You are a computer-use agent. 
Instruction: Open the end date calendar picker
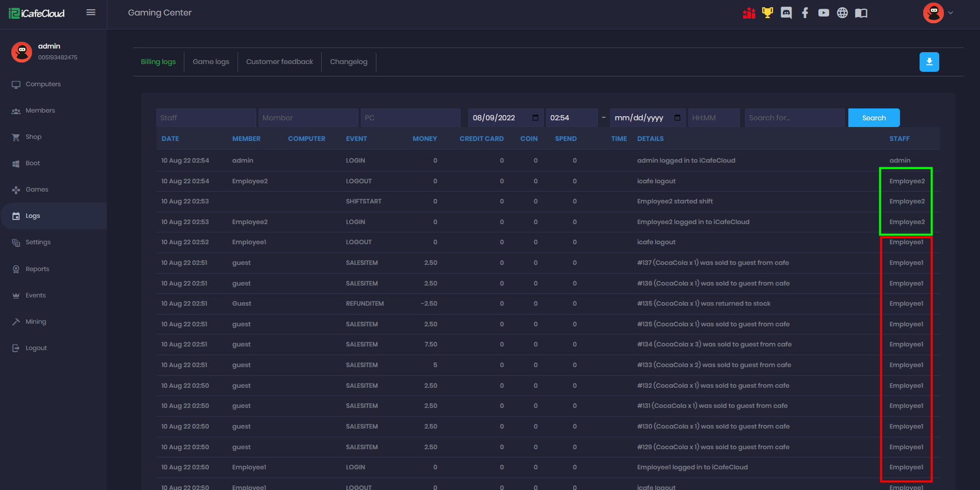(x=677, y=118)
